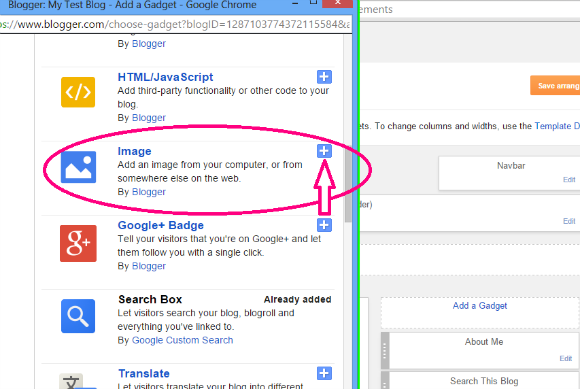Click the Search This Blog drag handle
The image size is (580, 389).
(x=385, y=380)
